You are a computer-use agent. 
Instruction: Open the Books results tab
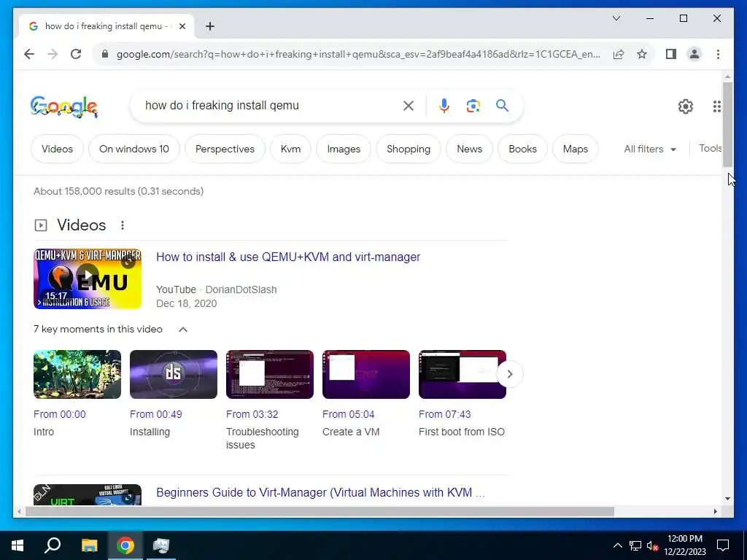(522, 149)
